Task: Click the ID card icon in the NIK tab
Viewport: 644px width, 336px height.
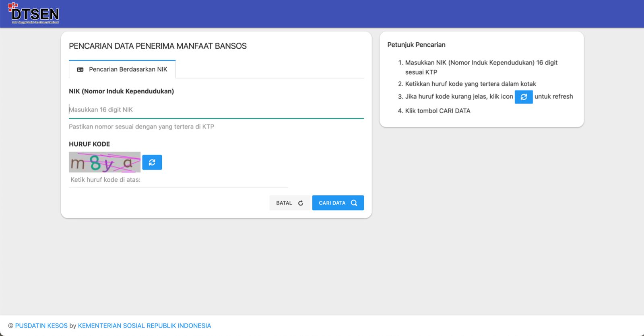Action: pos(80,70)
